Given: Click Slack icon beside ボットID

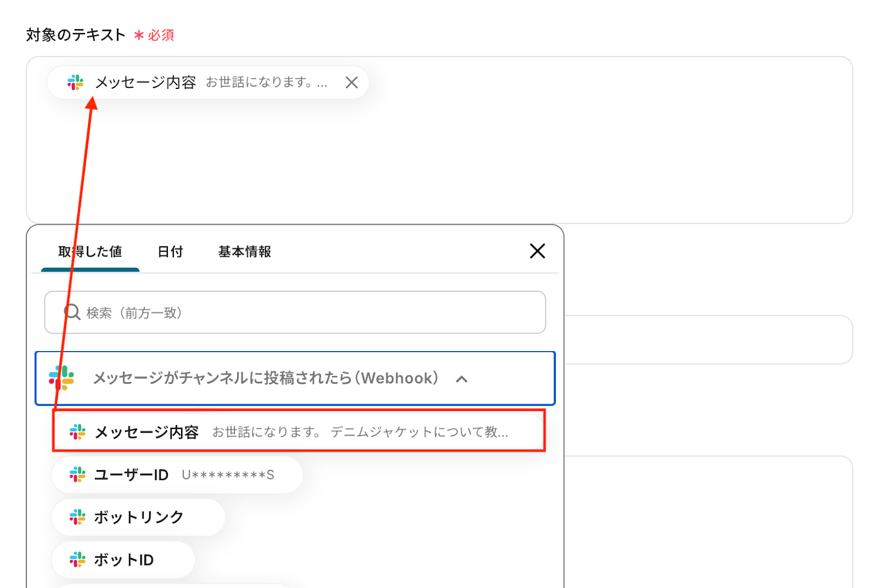Looking at the screenshot, I should 77,559.
